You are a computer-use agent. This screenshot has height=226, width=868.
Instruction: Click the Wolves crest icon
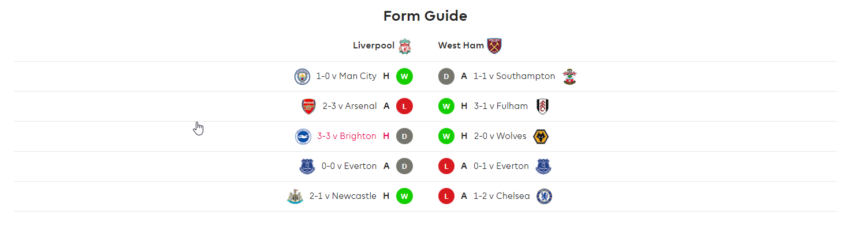pyautogui.click(x=541, y=137)
